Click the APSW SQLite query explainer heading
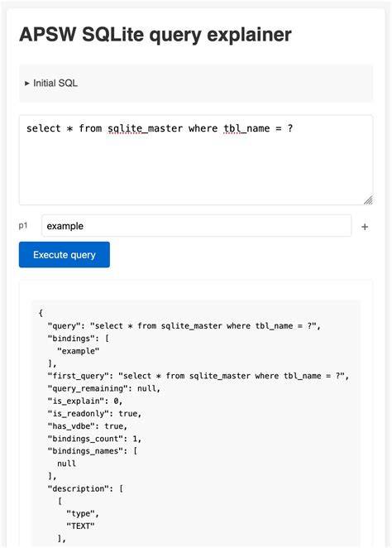392x548 pixels. 155,35
